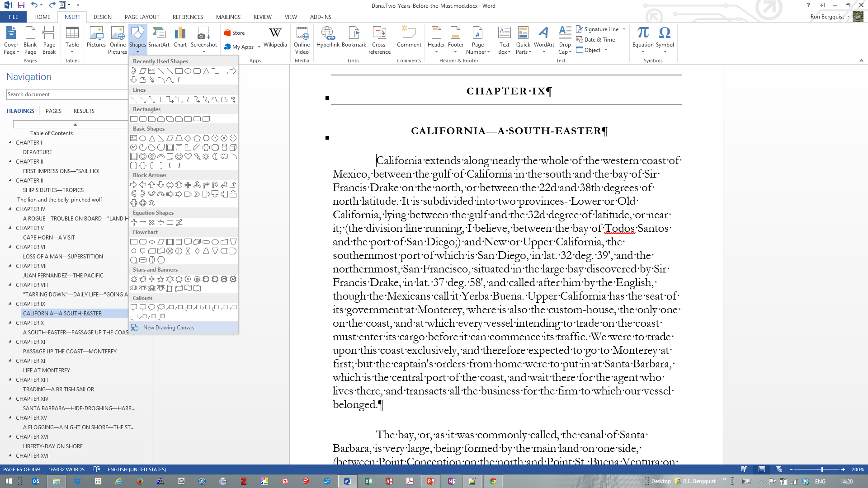Screen dimensions: 868x488
Task: Toggle Print Layout view in status bar
Action: tap(762, 469)
